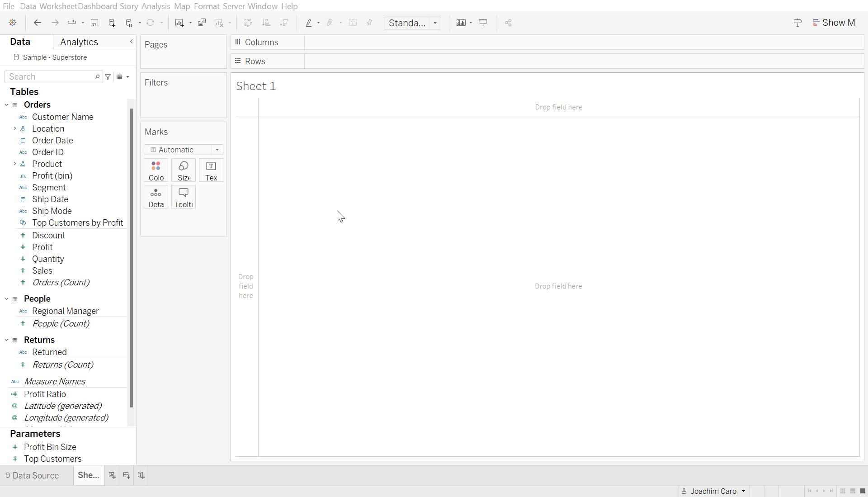Click the Highlight pen icon
The width and height of the screenshot is (868, 497).
(x=309, y=23)
